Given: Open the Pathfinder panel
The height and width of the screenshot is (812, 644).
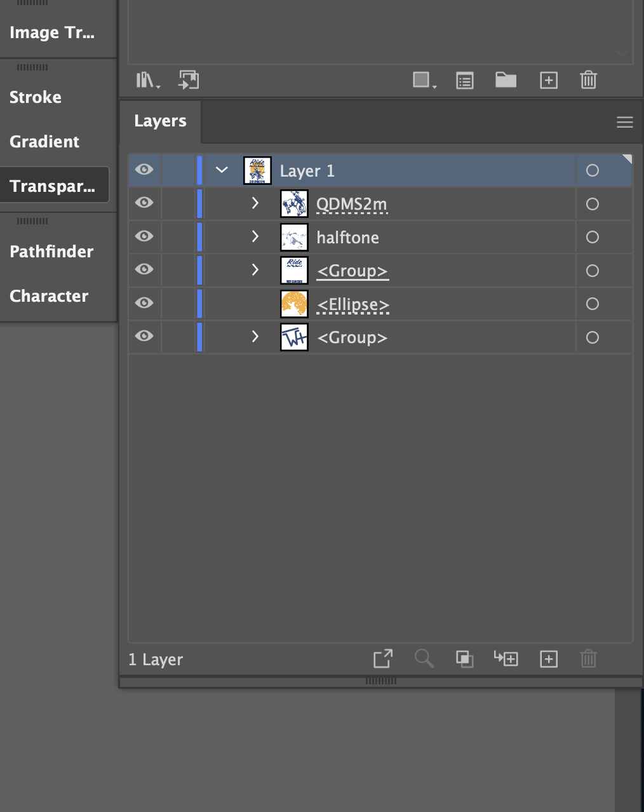Looking at the screenshot, I should pos(51,252).
